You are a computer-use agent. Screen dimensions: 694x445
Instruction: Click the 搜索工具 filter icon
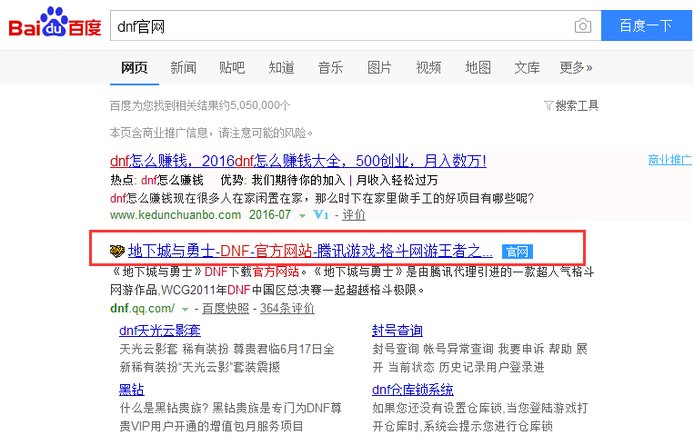(x=548, y=105)
